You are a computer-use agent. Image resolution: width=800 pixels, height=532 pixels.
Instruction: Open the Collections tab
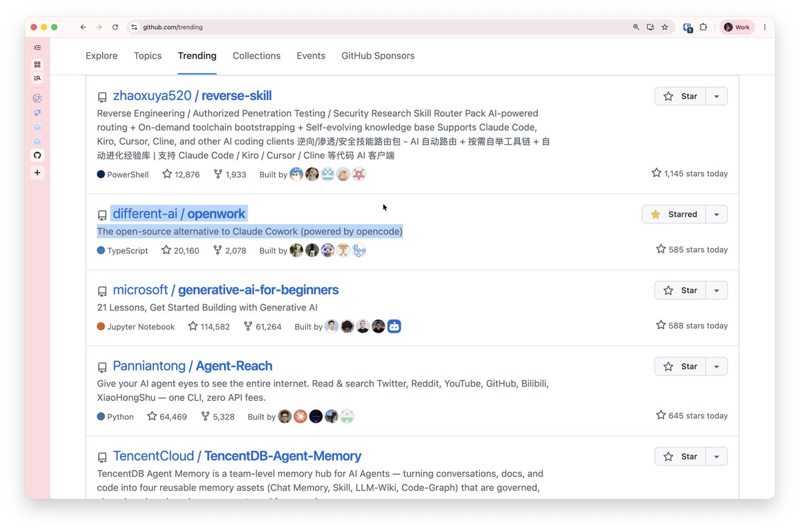(x=256, y=56)
